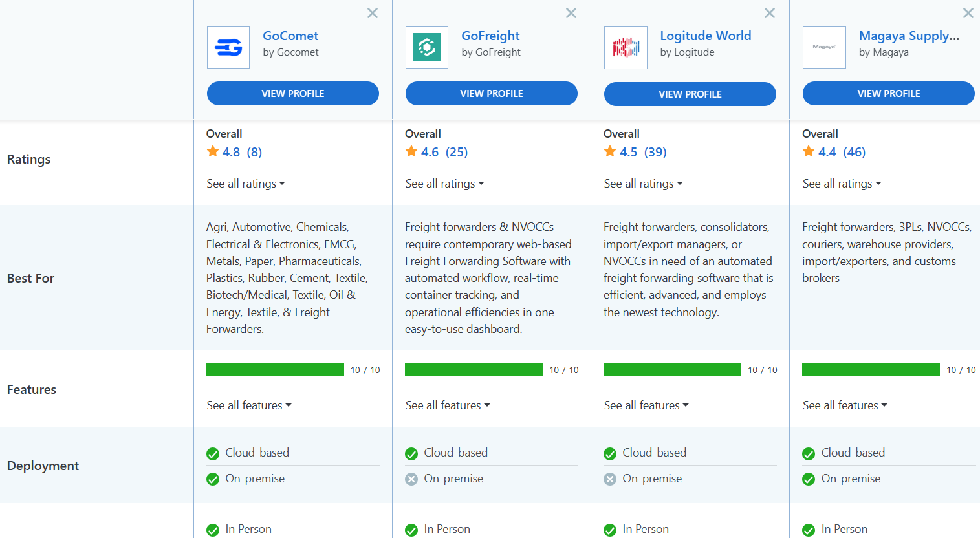Click Magaya's '10 / 10' features score

(961, 370)
